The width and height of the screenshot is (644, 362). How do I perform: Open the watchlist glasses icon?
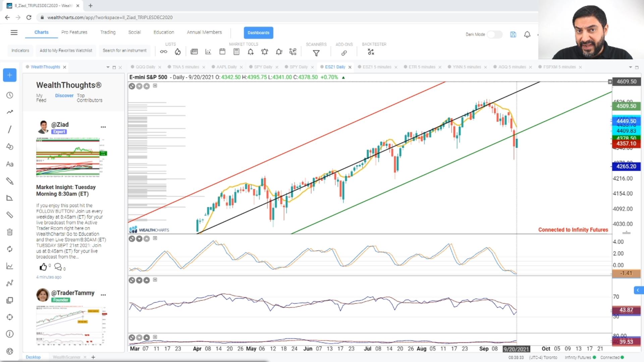pos(163,52)
